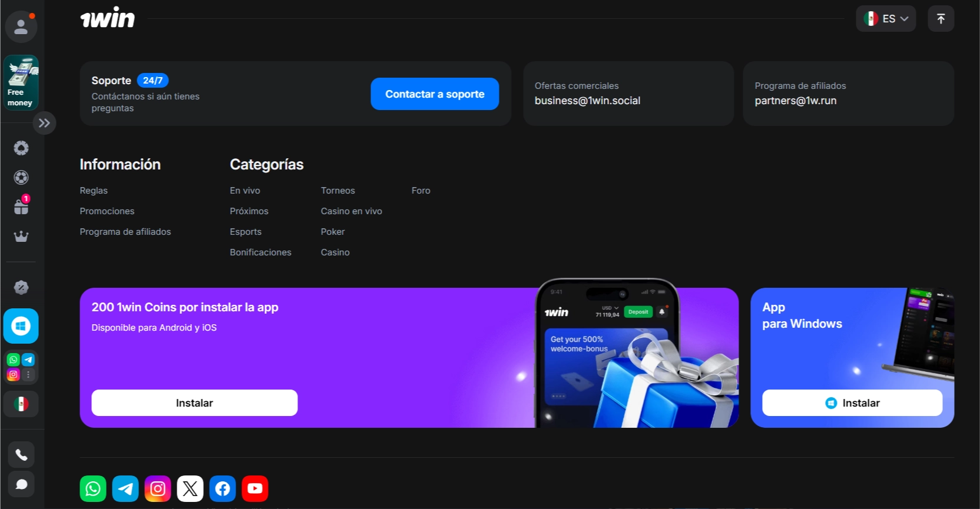Go to the Promociones link
The image size is (980, 509).
click(x=107, y=211)
